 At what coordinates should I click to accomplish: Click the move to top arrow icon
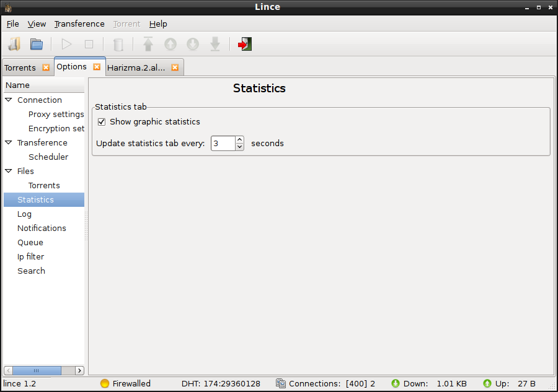(x=148, y=44)
